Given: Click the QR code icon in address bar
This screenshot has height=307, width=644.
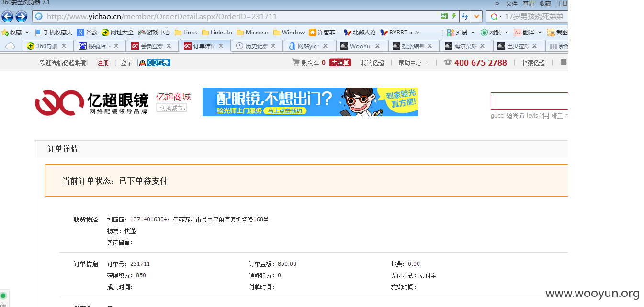Looking at the screenshot, I should click(444, 16).
